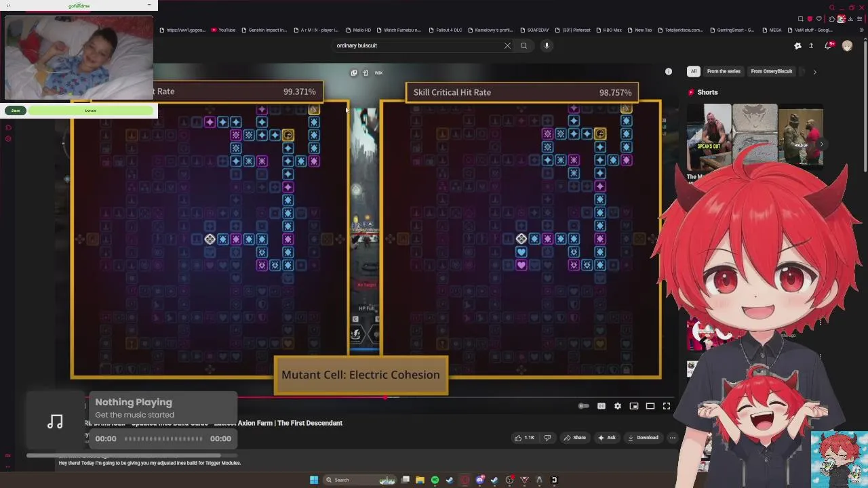This screenshot has width=868, height=488.
Task: Open video player settings gear
Action: click(618, 406)
